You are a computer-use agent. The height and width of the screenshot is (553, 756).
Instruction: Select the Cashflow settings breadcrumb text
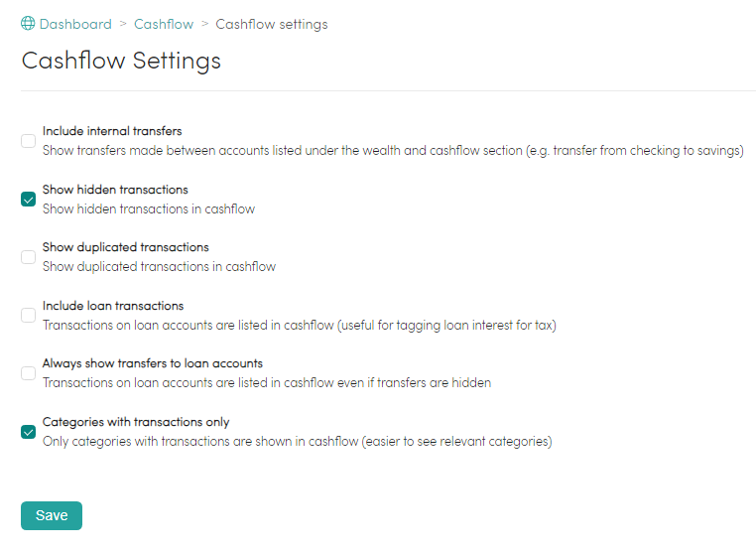coord(272,24)
